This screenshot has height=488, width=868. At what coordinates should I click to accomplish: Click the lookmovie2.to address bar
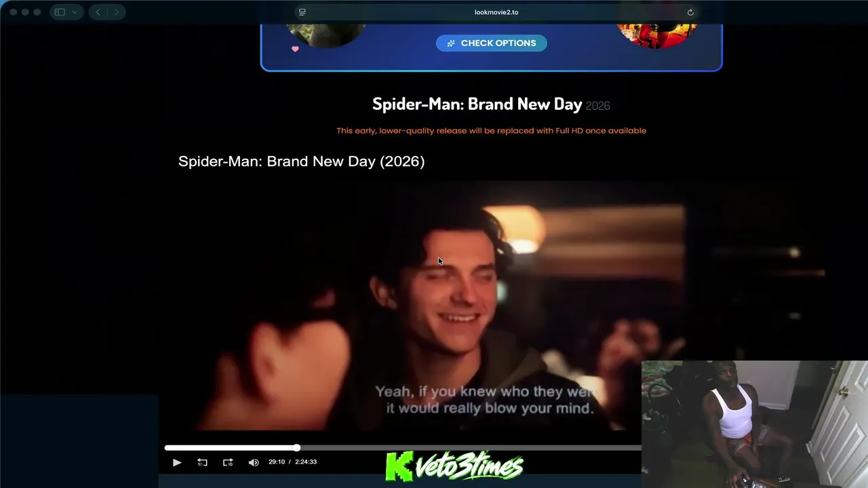tap(496, 12)
